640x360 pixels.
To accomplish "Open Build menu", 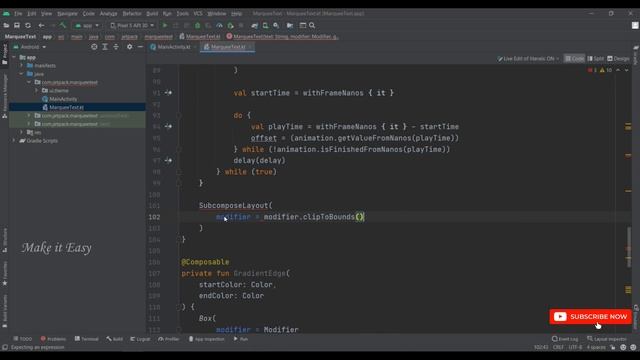I will click(x=152, y=13).
